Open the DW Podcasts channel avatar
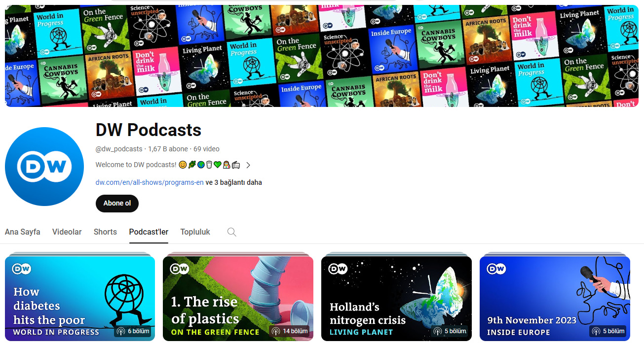The image size is (644, 345). [x=44, y=167]
